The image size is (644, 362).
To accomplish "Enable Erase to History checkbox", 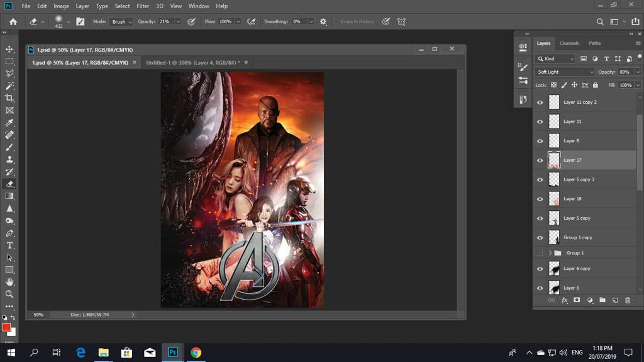I will pos(336,22).
